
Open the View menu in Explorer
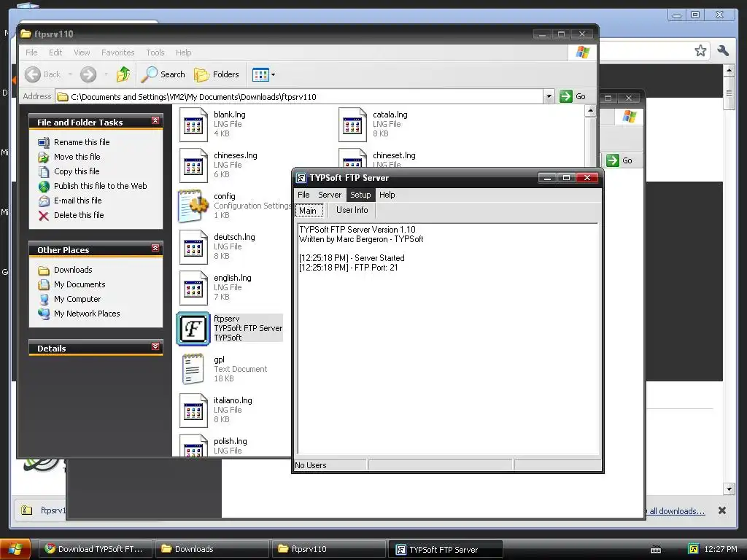pyautogui.click(x=82, y=52)
